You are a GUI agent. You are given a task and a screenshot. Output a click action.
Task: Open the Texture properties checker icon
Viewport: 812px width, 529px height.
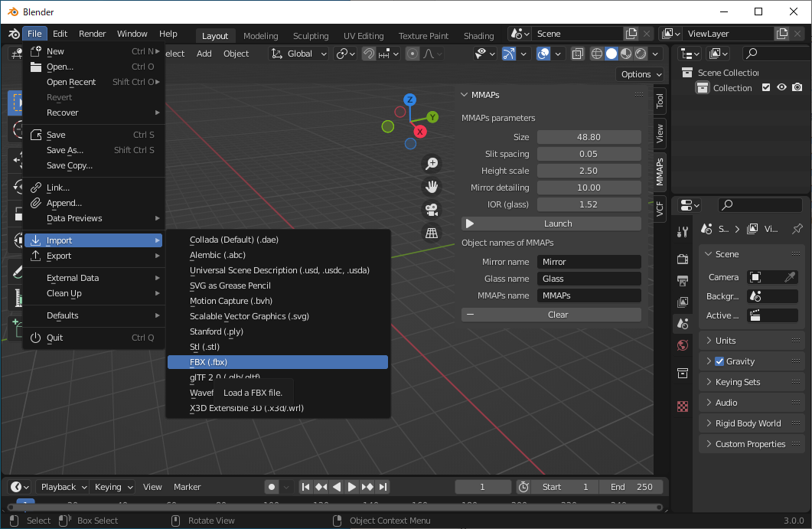coord(683,407)
